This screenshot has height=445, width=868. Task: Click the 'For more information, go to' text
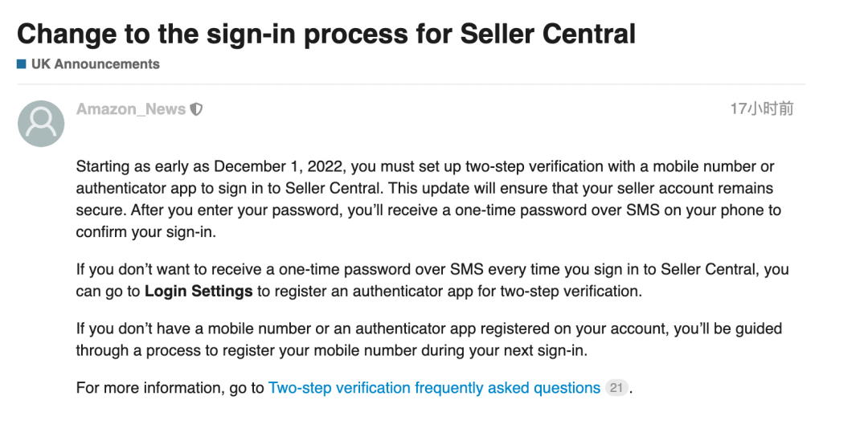tap(170, 388)
